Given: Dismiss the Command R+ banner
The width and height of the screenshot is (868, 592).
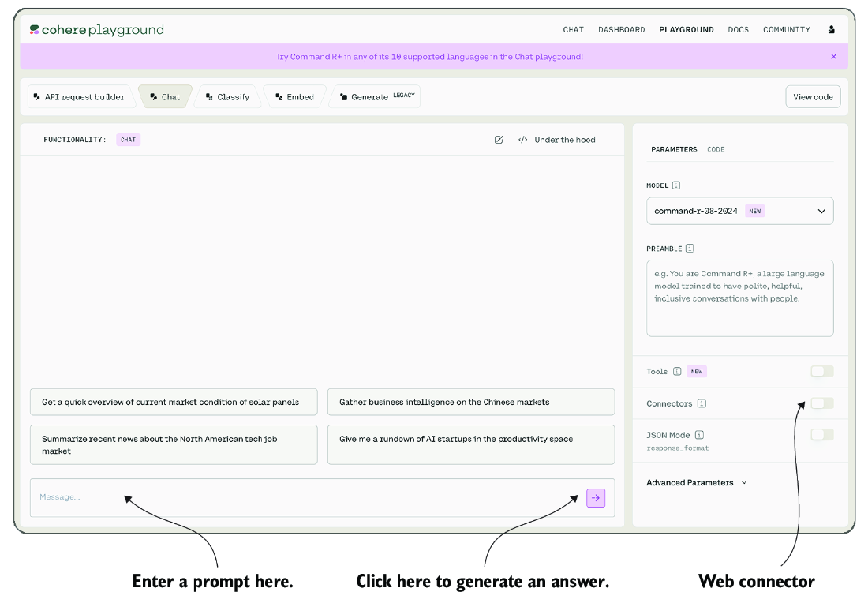Looking at the screenshot, I should coord(834,57).
